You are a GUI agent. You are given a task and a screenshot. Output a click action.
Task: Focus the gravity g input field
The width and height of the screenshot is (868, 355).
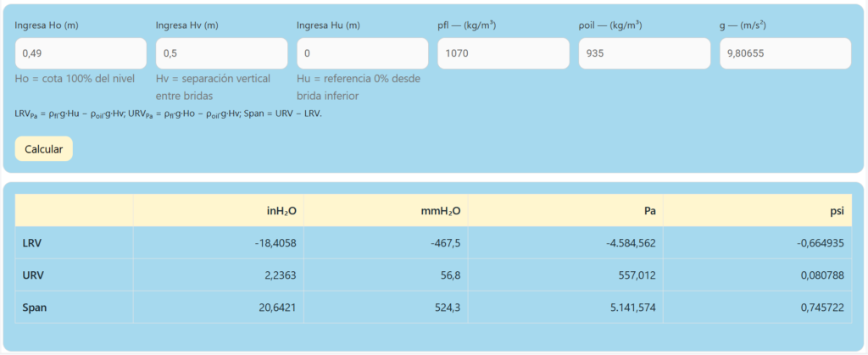(x=784, y=53)
